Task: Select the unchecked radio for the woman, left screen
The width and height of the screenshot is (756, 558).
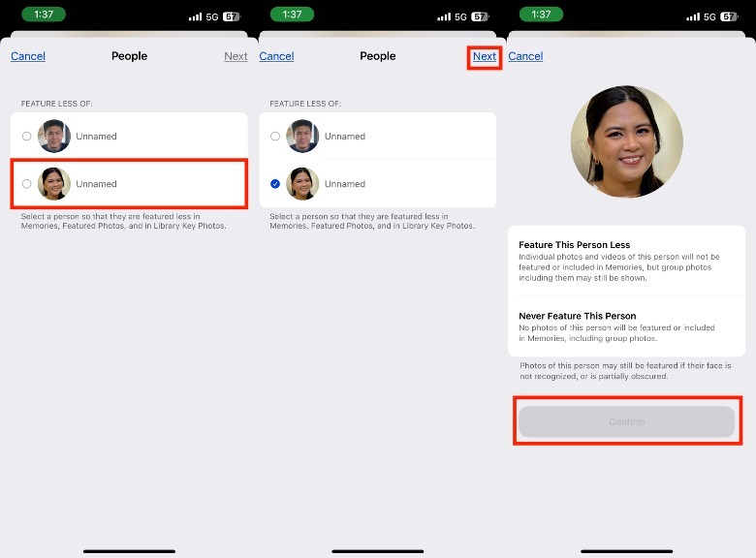Action: 27,184
